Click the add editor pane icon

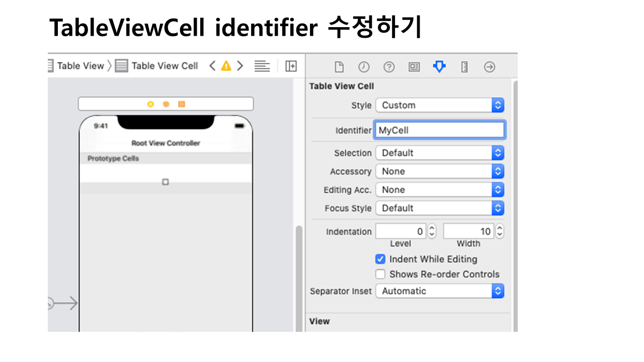[291, 66]
